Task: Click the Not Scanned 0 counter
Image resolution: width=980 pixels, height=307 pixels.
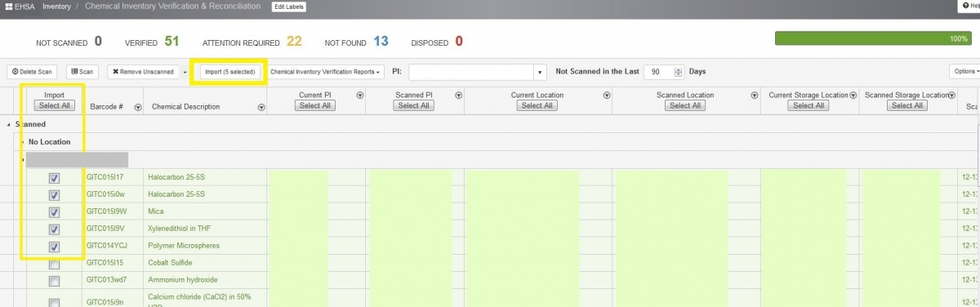Action: (69, 41)
